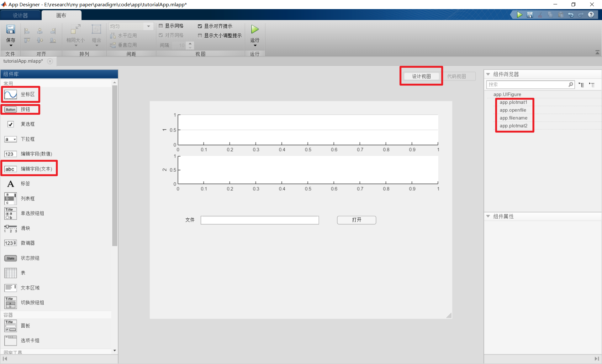The width and height of the screenshot is (602, 364).
Task: Switch to the 设计器 tab
Action: pos(21,15)
